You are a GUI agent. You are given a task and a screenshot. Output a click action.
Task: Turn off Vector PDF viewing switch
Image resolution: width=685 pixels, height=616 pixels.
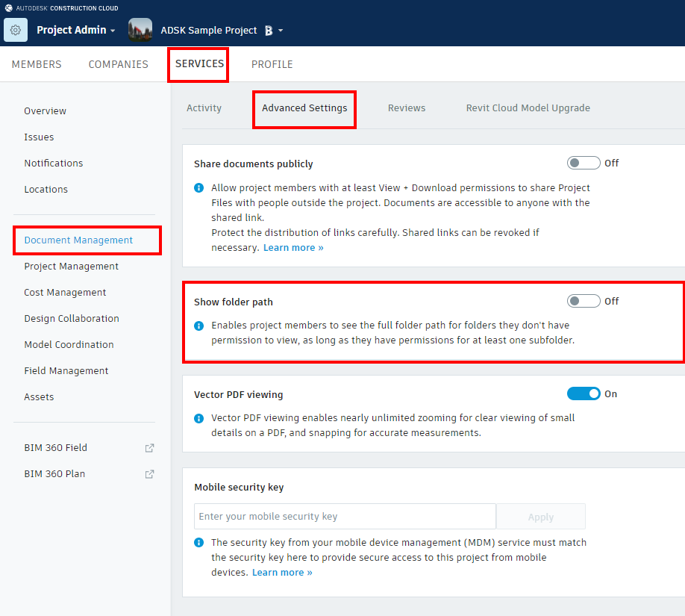point(584,394)
